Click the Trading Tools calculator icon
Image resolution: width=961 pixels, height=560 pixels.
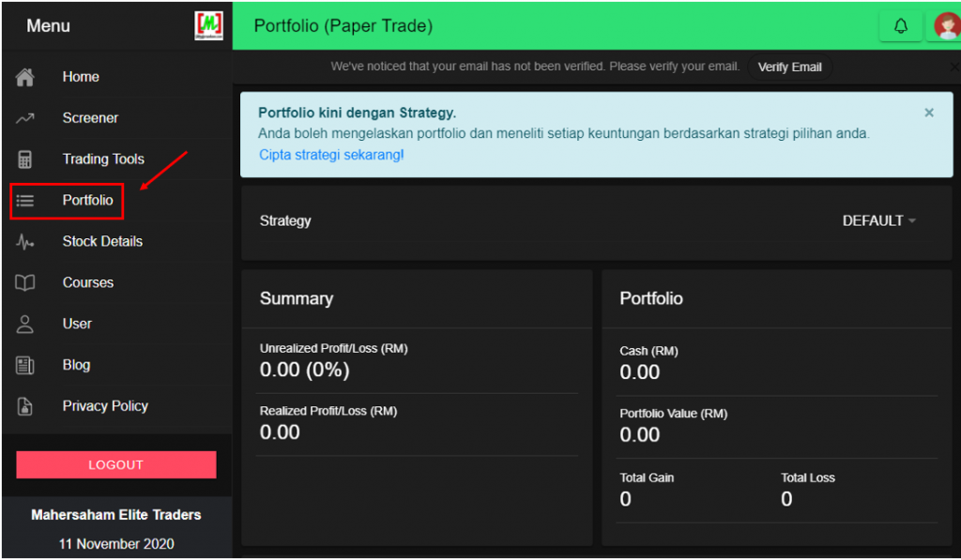(x=25, y=159)
